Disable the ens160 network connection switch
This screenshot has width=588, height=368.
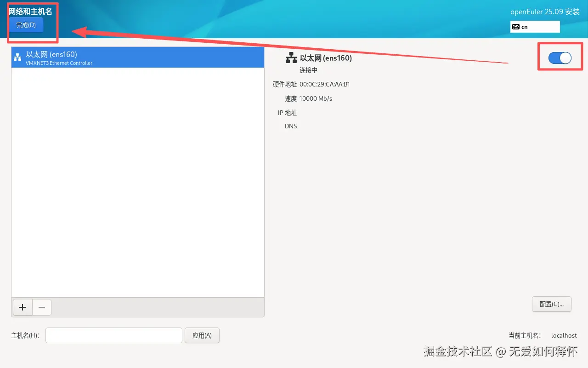560,57
